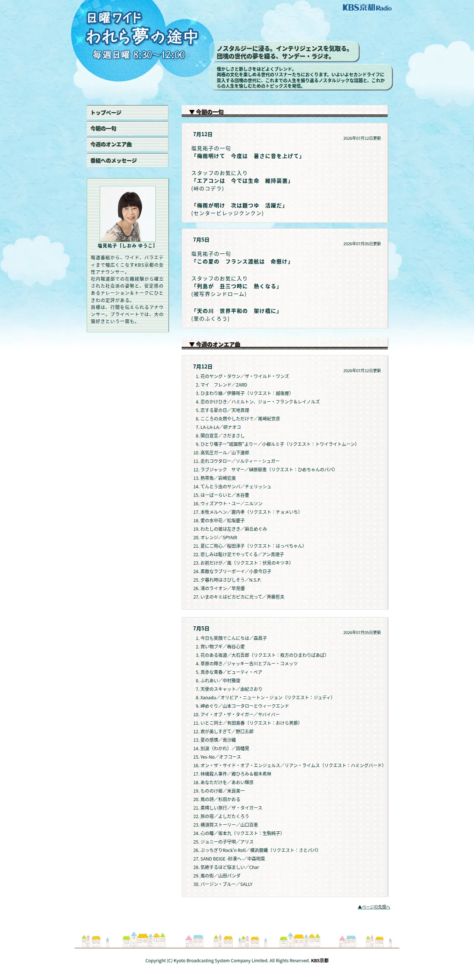
Task: Go to トップページ in the sidebar menu
Action: click(127, 112)
